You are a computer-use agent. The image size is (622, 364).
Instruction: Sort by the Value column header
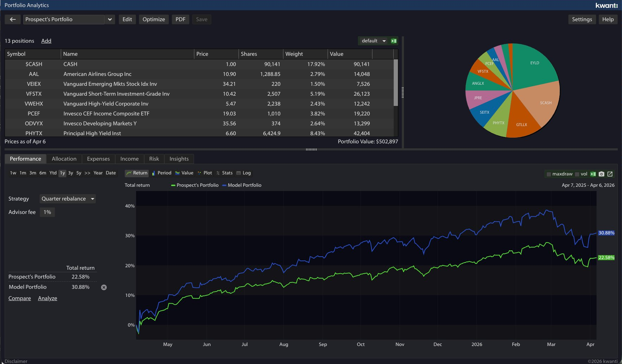350,54
